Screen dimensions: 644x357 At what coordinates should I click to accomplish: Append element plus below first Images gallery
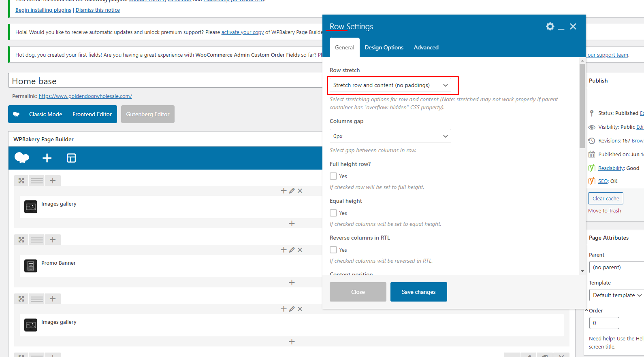[292, 223]
